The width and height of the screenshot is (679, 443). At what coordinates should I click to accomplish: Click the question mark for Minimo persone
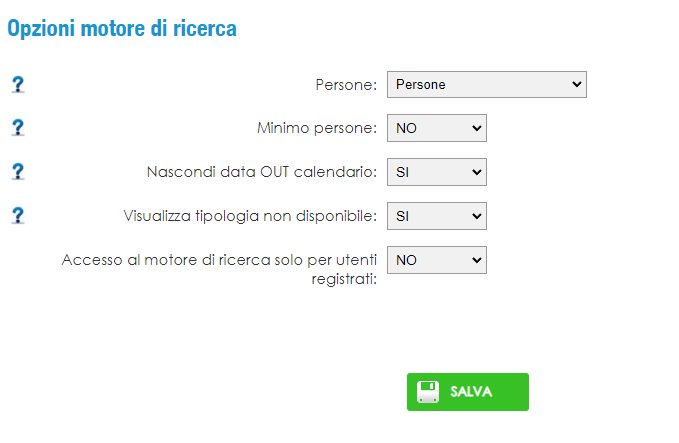pyautogui.click(x=18, y=128)
